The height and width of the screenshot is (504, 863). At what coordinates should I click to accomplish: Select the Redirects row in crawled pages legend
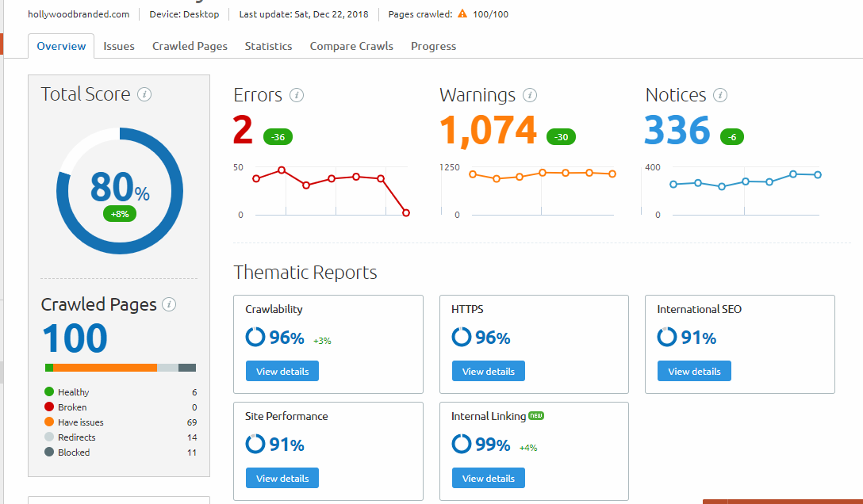pyautogui.click(x=121, y=437)
